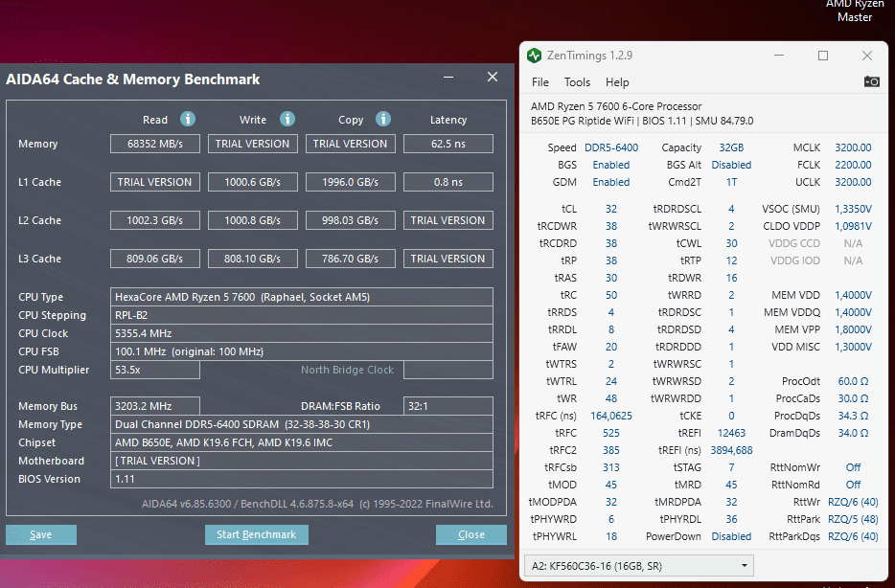Click the Memory Read value 68352 MB/s
The image size is (895, 588).
[x=154, y=144]
